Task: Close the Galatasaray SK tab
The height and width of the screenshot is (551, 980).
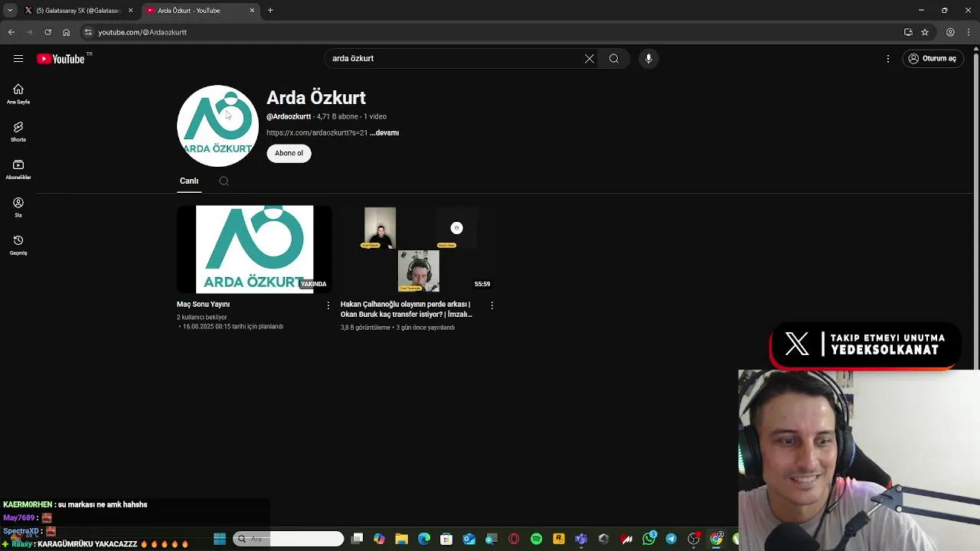Action: click(x=130, y=11)
